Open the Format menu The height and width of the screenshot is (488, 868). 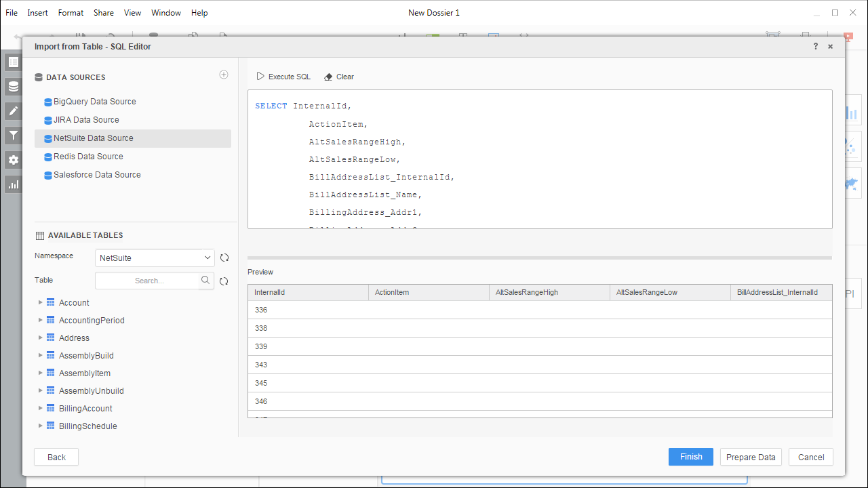click(71, 13)
